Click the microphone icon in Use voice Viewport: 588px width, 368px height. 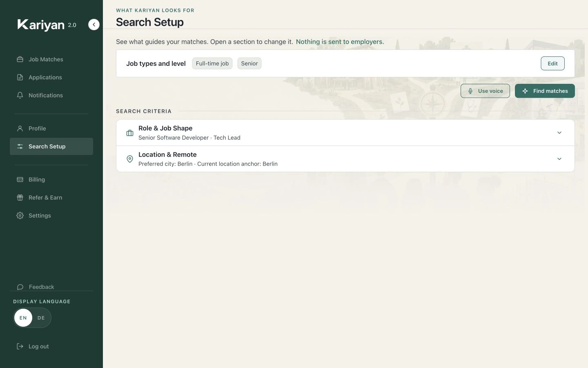(x=470, y=91)
